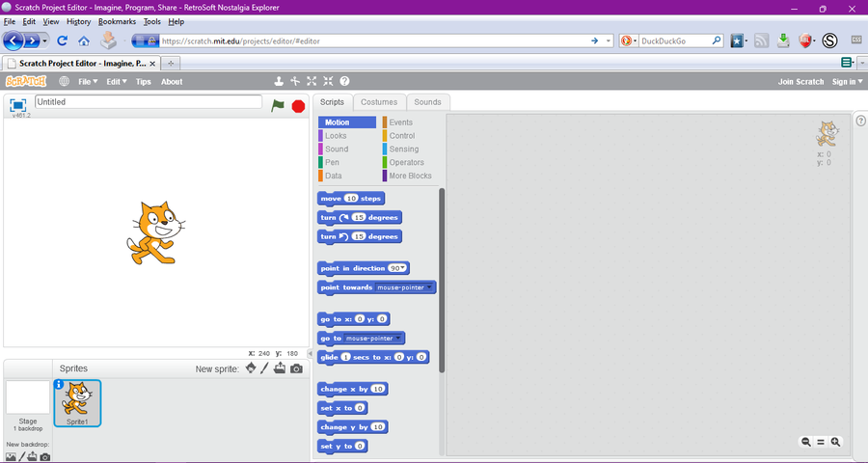This screenshot has width=868, height=463.
Task: Select the Duplicate stamp tool
Action: pyautogui.click(x=279, y=81)
